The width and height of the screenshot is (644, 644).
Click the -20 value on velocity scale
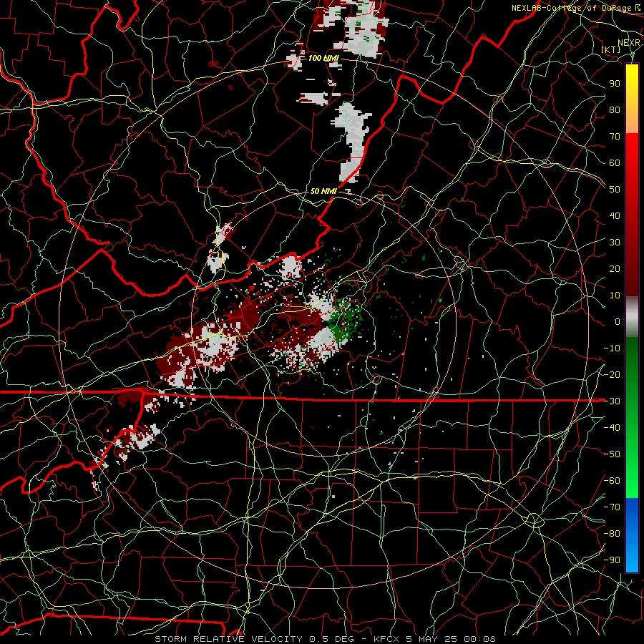612,375
